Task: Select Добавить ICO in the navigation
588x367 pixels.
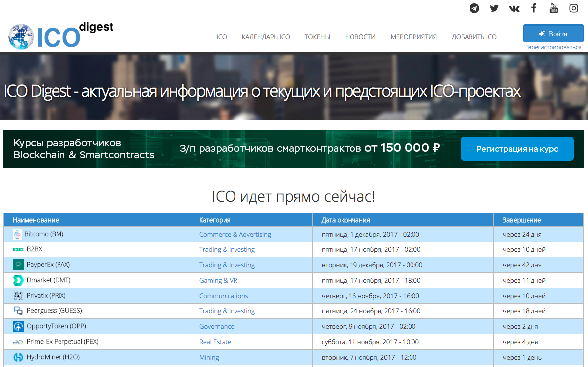Action: [x=474, y=37]
